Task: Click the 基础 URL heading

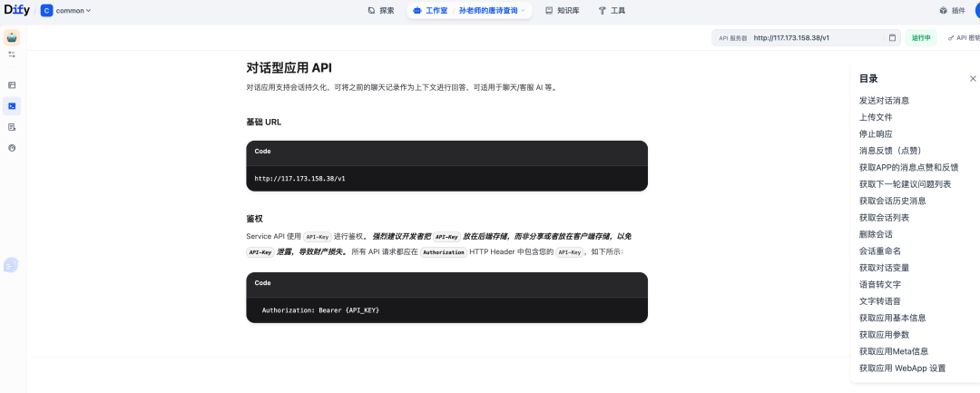Action: (x=264, y=122)
